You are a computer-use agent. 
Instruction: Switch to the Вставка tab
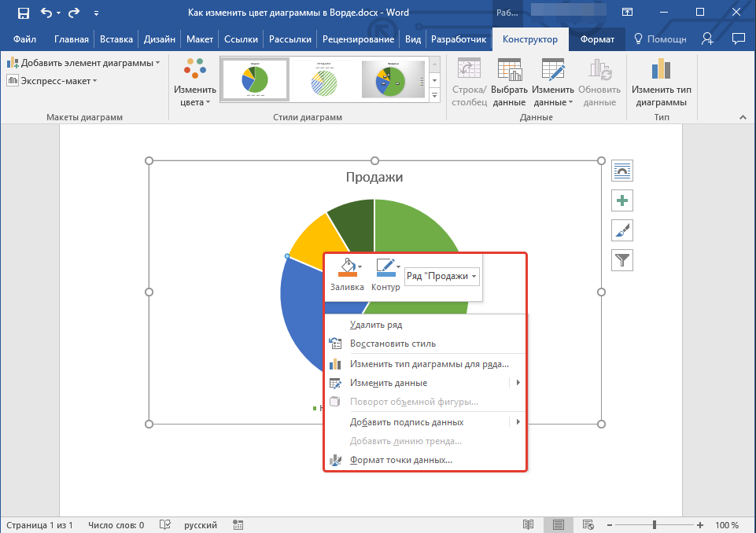[x=116, y=39]
